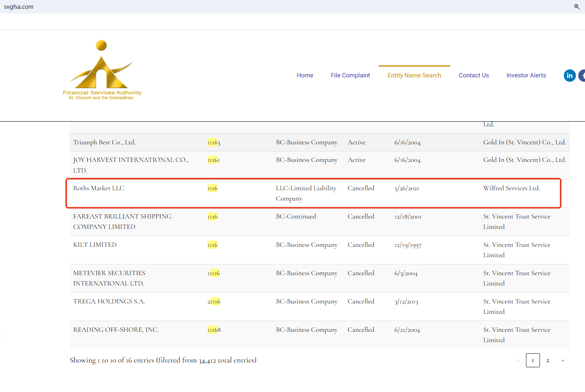Viewport: 585px width, 392px height.
Task: Click the svgfsa.com address bar text
Action: 19,7
